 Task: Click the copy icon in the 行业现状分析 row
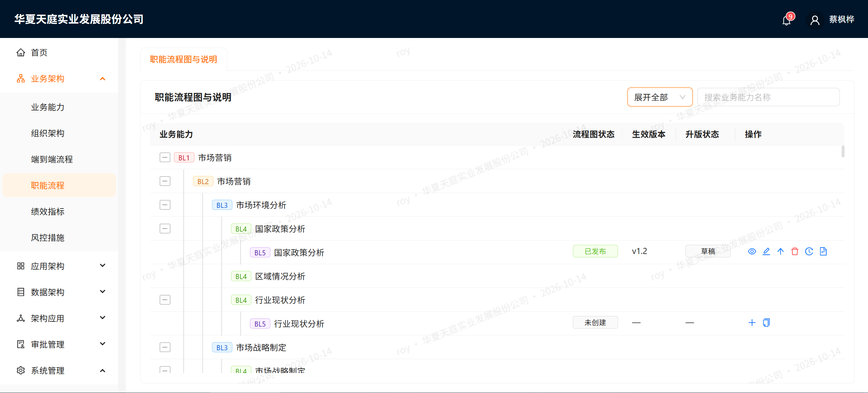click(766, 322)
